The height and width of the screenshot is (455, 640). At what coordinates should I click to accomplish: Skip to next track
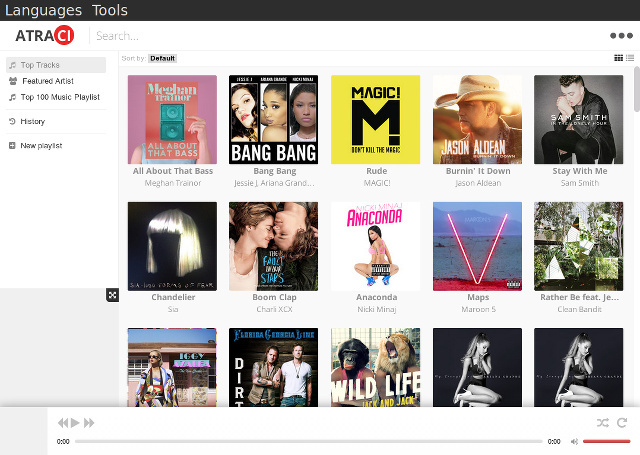[89, 423]
